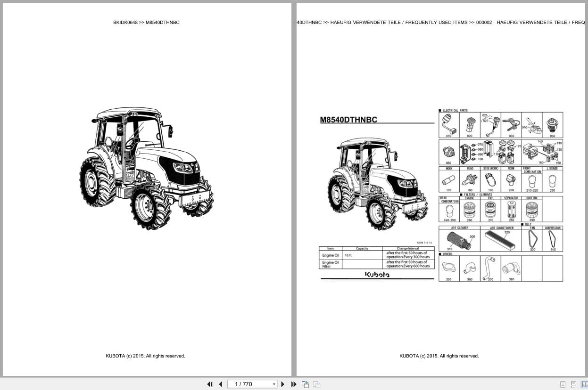The width and height of the screenshot is (588, 390).
Task: Click the Every 600 hours interval cell
Action: click(x=408, y=264)
